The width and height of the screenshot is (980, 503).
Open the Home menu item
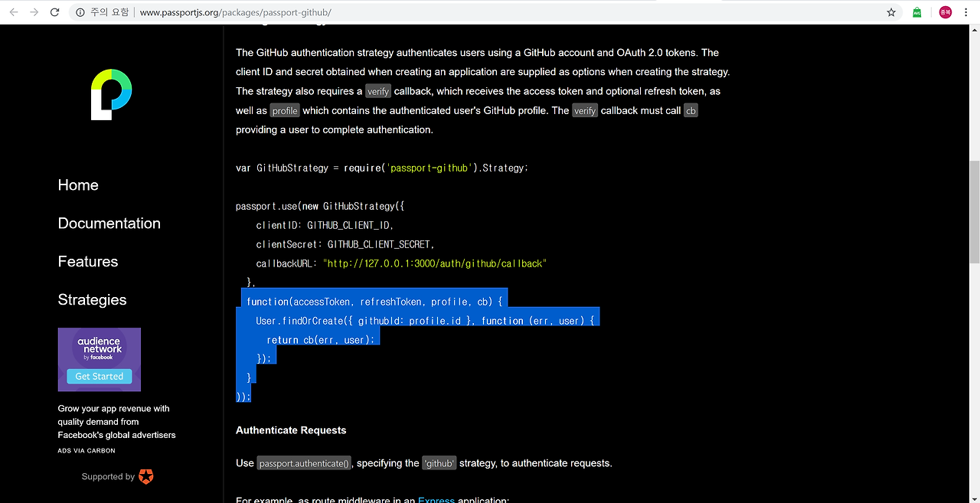tap(78, 185)
